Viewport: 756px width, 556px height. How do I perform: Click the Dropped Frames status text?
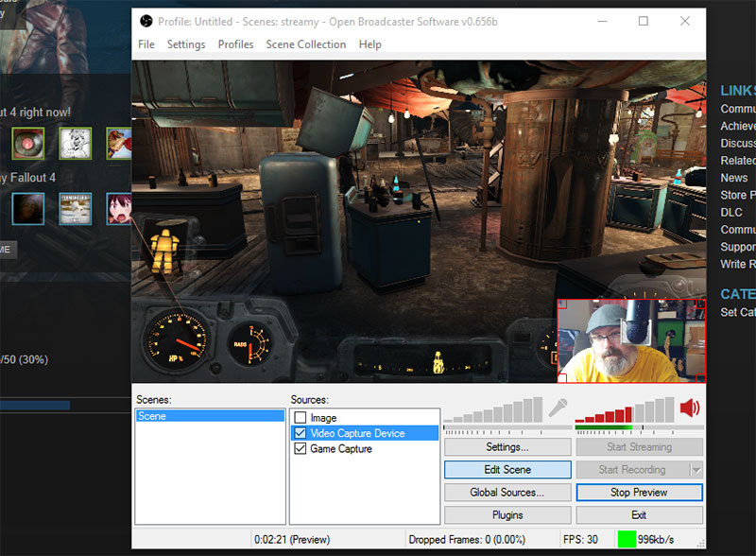(x=467, y=539)
